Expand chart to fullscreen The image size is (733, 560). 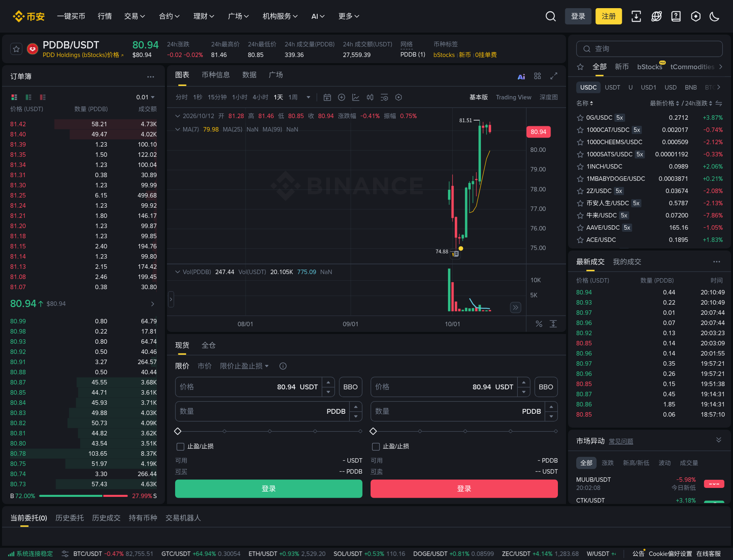[x=554, y=76]
